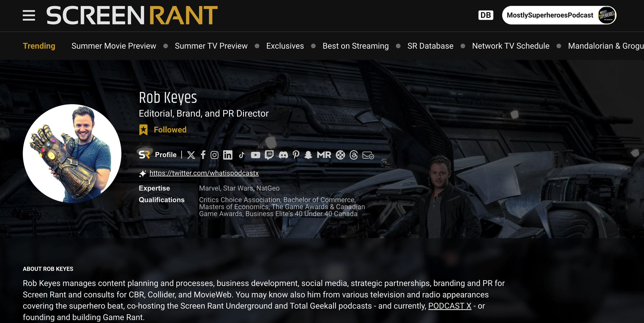Go to the Screen Rant logo homepage
The image size is (644, 323).
click(x=132, y=15)
